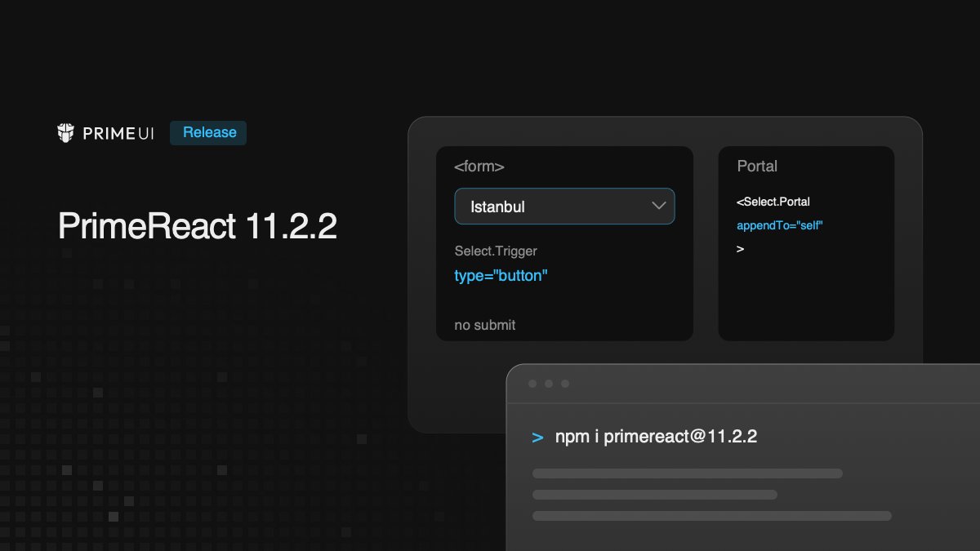Image resolution: width=980 pixels, height=551 pixels.
Task: Click the chevron arrow in Istanbul select
Action: pos(659,207)
